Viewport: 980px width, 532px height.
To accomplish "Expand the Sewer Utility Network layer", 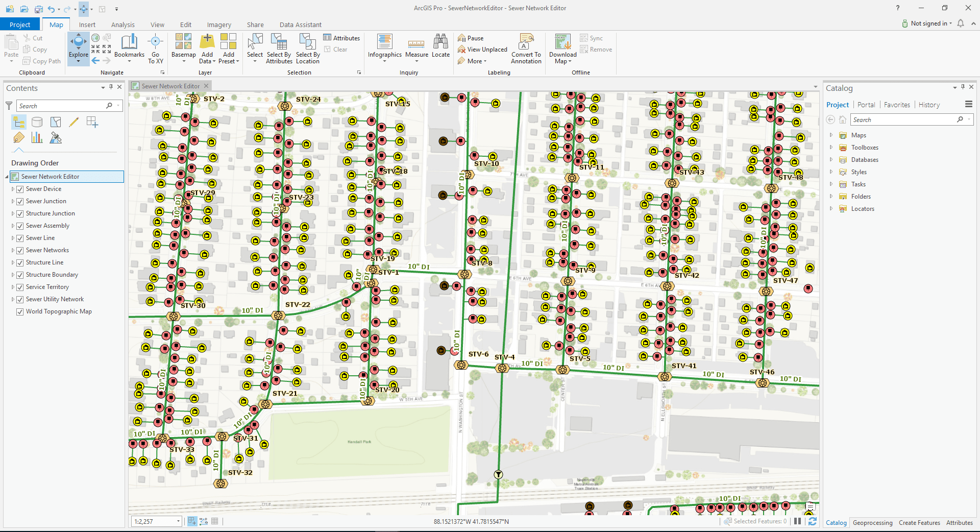I will [13, 299].
